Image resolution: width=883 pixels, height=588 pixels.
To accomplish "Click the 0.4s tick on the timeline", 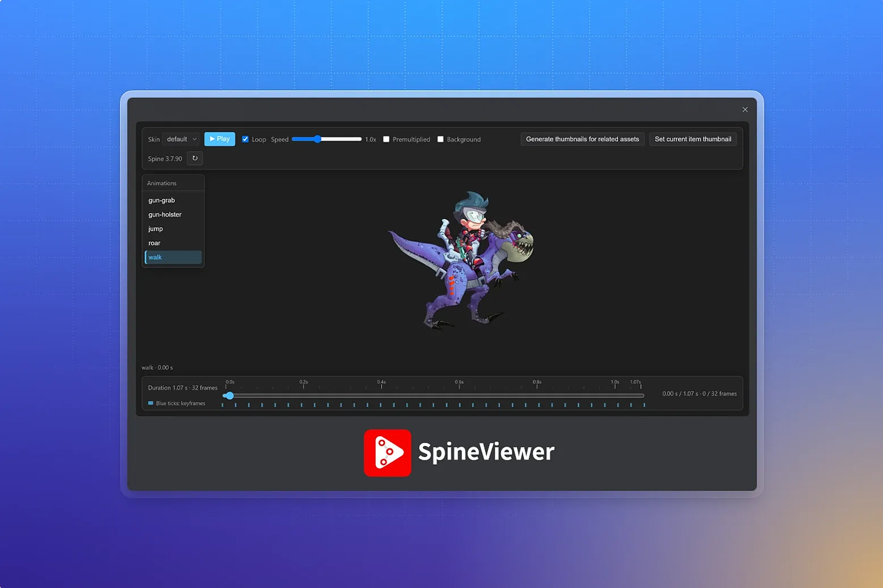I will (381, 384).
